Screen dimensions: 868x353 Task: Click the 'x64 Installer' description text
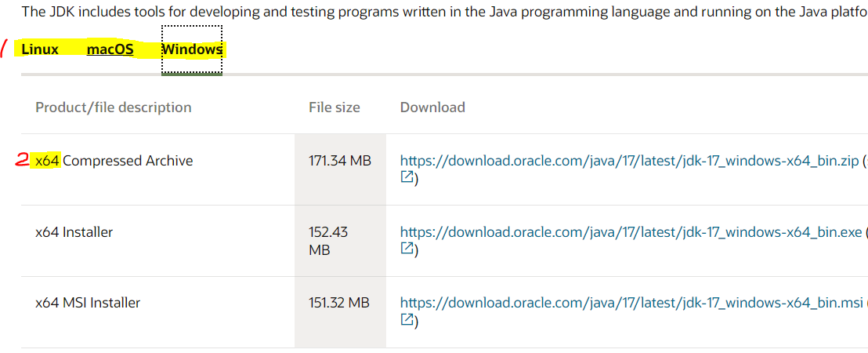74,231
